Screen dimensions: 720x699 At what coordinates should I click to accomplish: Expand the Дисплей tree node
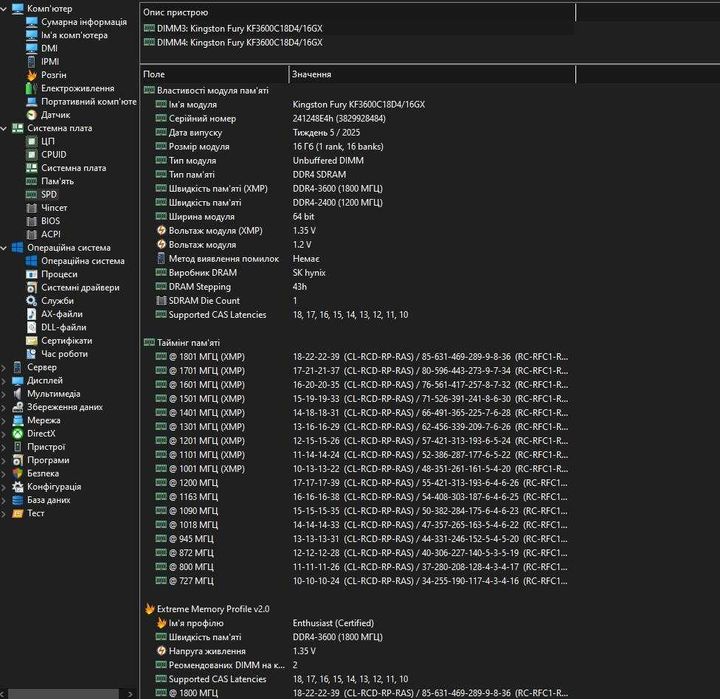coord(4,381)
